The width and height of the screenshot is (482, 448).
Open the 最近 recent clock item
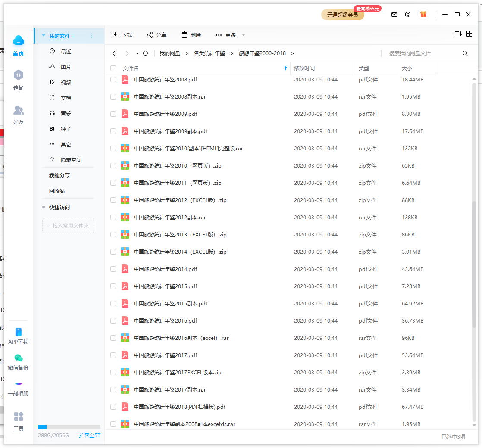coord(60,51)
